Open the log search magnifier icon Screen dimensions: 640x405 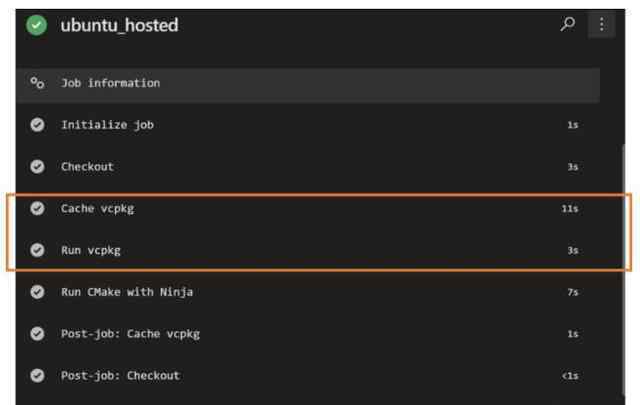tap(567, 24)
